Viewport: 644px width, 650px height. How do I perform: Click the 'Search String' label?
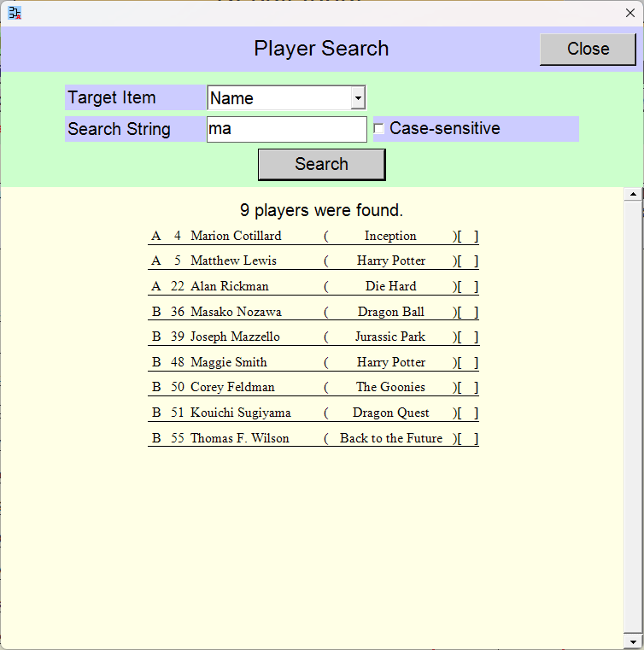coord(119,129)
